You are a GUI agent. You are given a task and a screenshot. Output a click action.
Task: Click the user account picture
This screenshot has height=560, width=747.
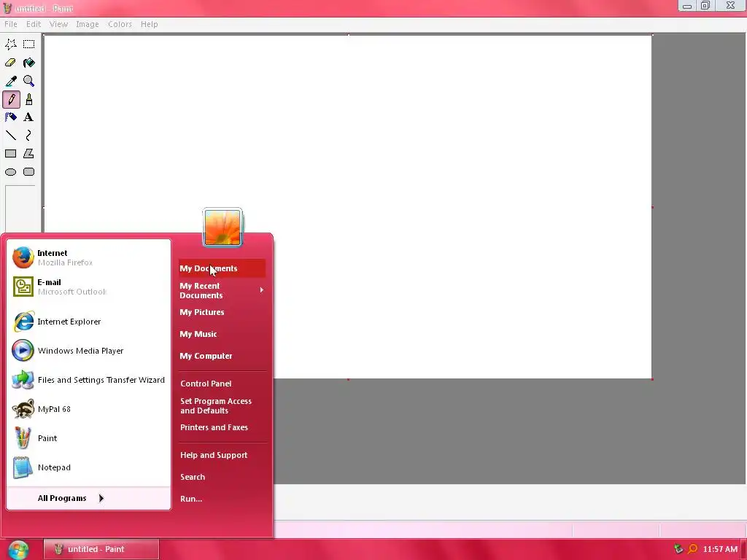pyautogui.click(x=222, y=227)
